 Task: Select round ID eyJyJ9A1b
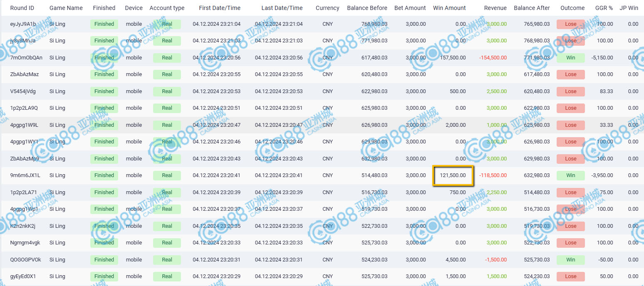[x=23, y=24]
